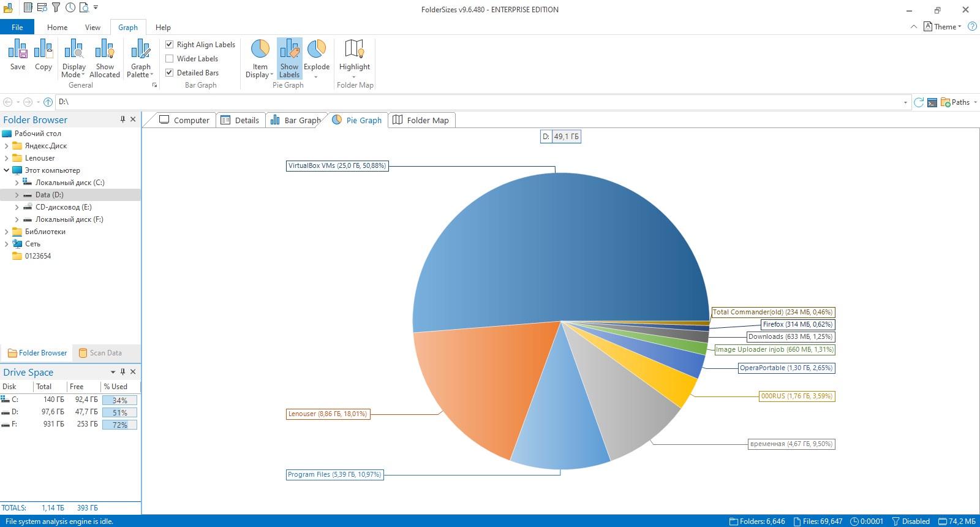Open the Display Mode dropdown
Image resolution: width=980 pixels, height=527 pixels.
[x=73, y=59]
